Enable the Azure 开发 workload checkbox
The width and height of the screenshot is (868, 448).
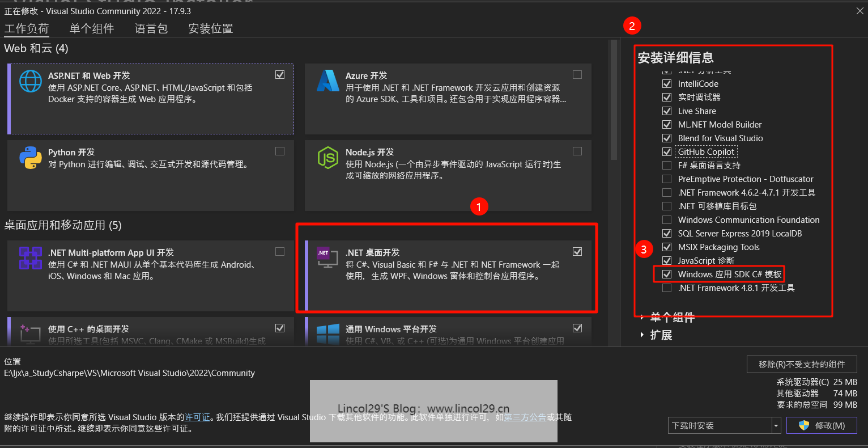coord(577,74)
